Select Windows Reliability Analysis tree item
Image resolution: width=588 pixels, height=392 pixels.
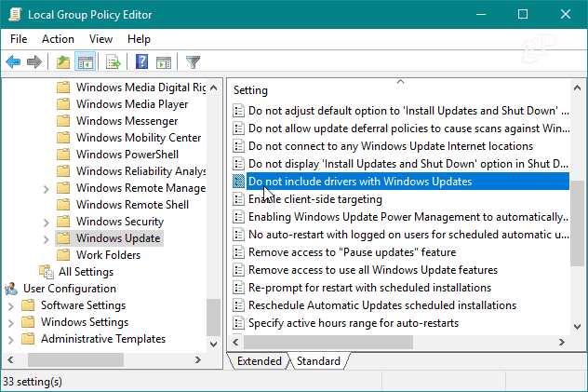141,171
